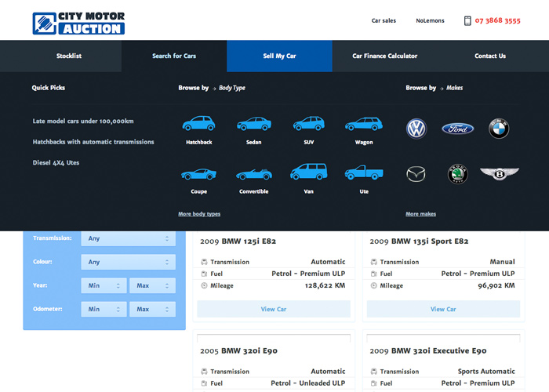Browse by BMW make logo
Image resolution: width=549 pixels, height=392 pixels.
coord(499,129)
